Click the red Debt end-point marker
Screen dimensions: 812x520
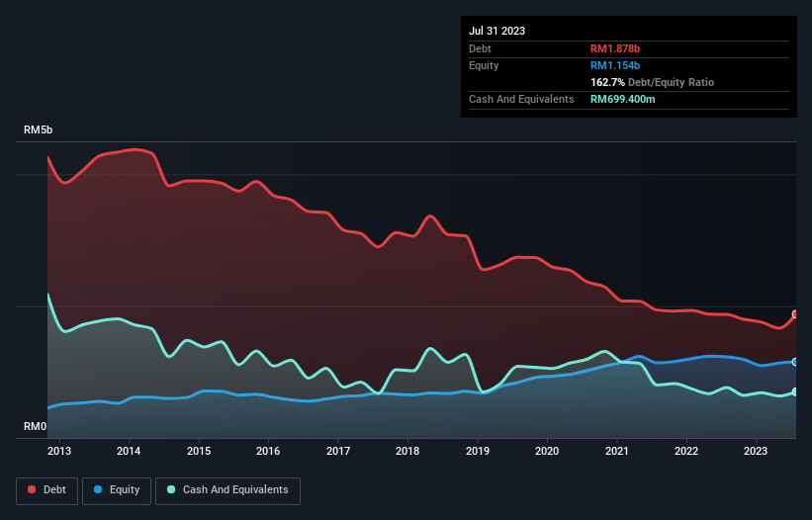tap(795, 314)
